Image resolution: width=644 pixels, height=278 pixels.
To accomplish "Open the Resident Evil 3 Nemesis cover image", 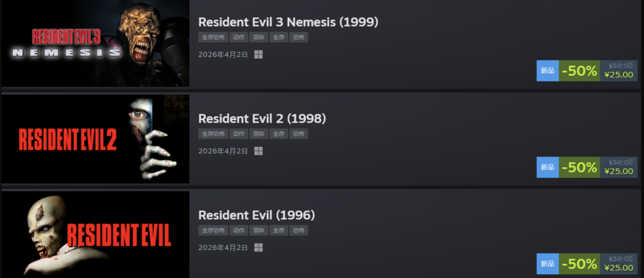I will 95,43.
